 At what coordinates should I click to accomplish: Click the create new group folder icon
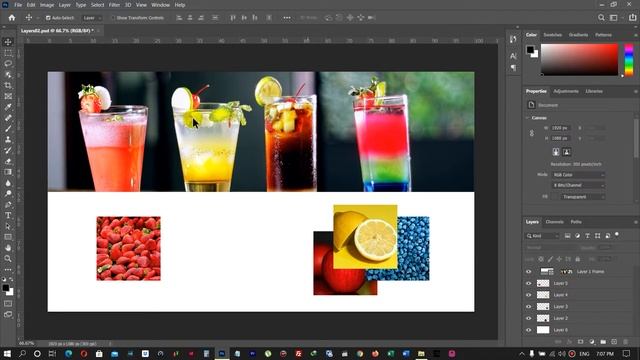[603, 342]
